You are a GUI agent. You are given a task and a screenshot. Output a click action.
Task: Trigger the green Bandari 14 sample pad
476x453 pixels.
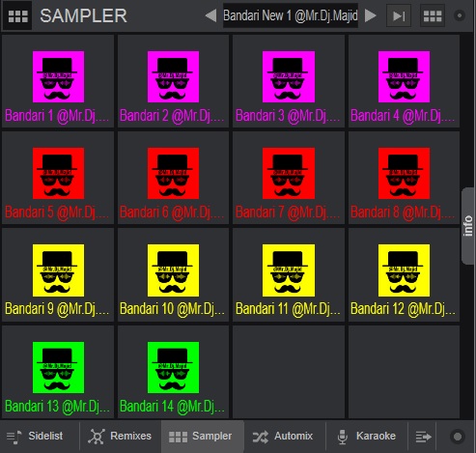173,372
